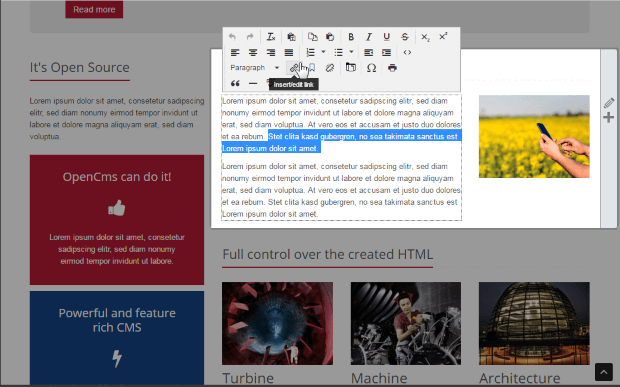
Task: Click the Turbine heading
Action: click(248, 378)
